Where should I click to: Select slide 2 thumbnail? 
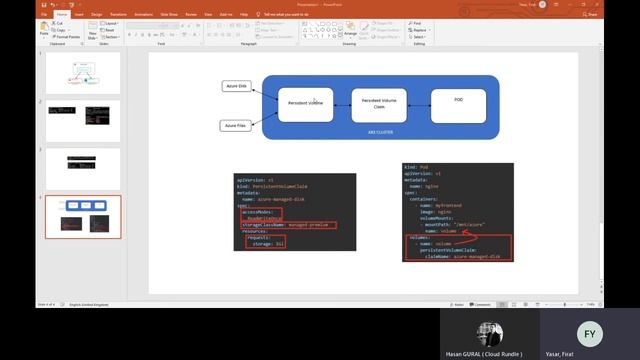click(83, 121)
